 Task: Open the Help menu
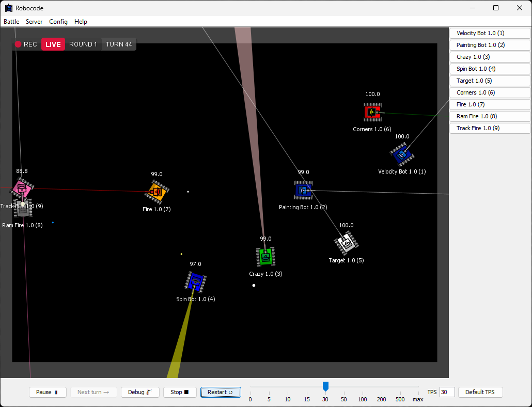tap(81, 22)
